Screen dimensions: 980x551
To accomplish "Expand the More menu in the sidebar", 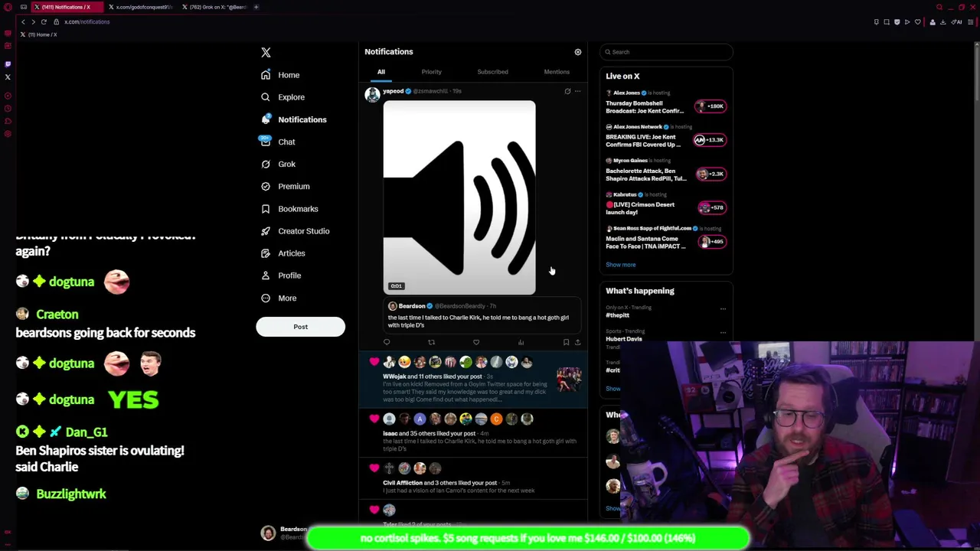I will pyautogui.click(x=279, y=298).
